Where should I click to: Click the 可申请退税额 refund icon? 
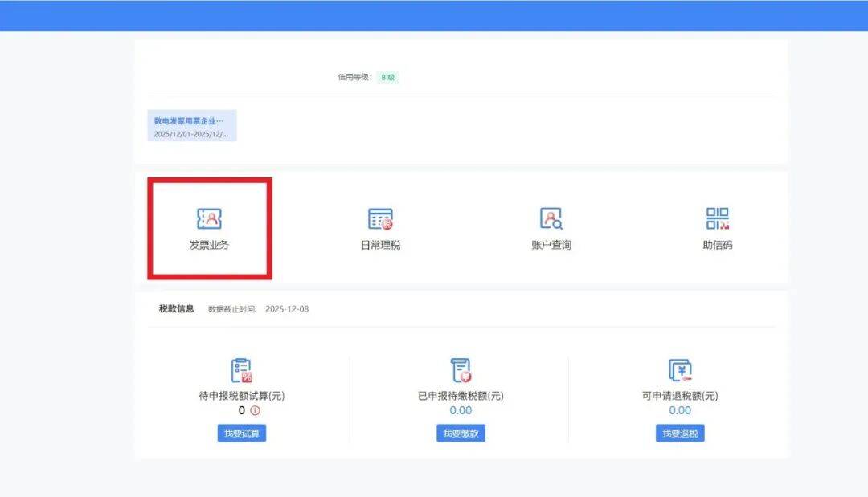(680, 370)
